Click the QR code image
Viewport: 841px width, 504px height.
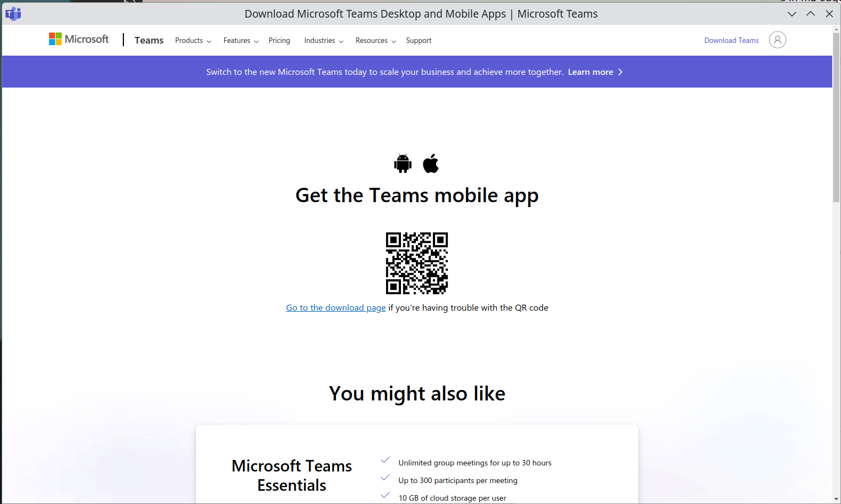417,263
